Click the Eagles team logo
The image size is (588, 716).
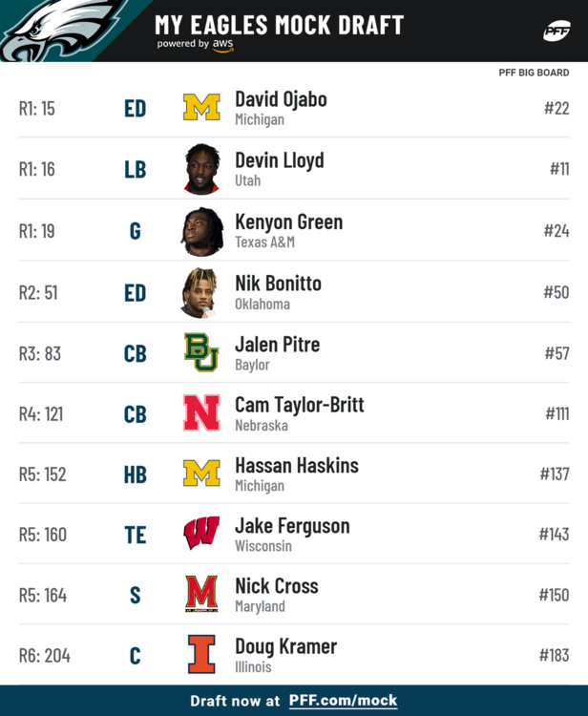point(62,31)
